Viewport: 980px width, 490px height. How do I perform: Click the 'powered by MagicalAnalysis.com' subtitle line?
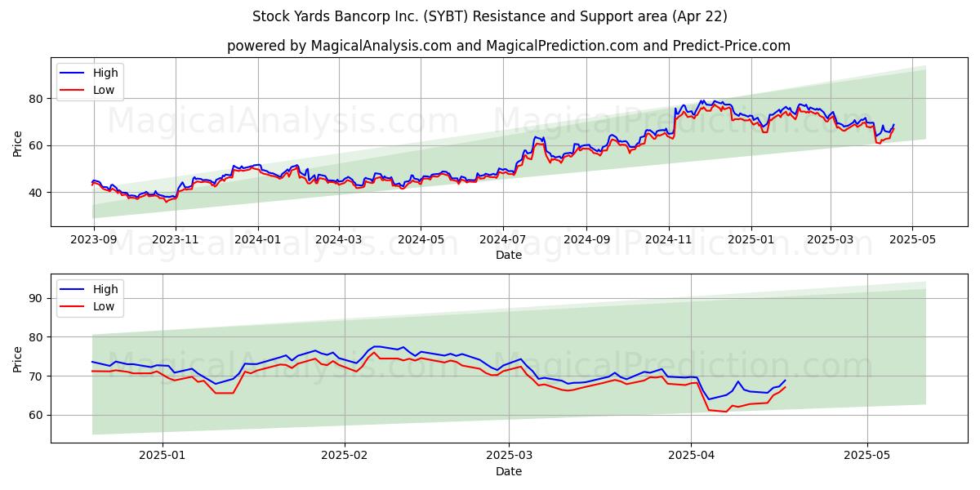click(x=508, y=46)
